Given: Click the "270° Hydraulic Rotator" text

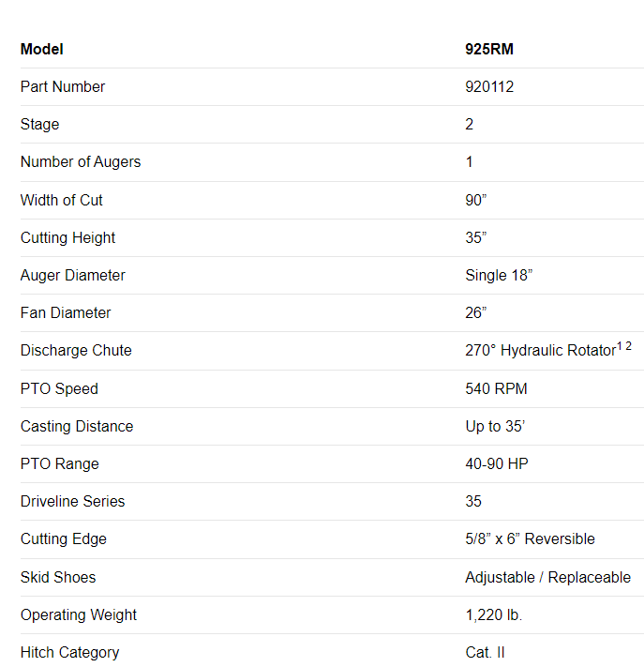Looking at the screenshot, I should pyautogui.click(x=540, y=351).
